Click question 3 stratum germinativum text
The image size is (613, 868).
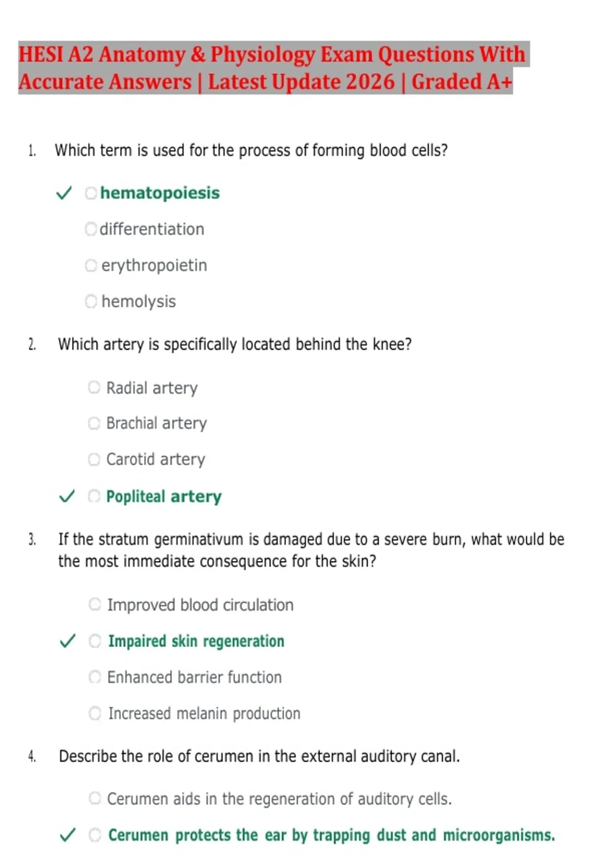(311, 550)
